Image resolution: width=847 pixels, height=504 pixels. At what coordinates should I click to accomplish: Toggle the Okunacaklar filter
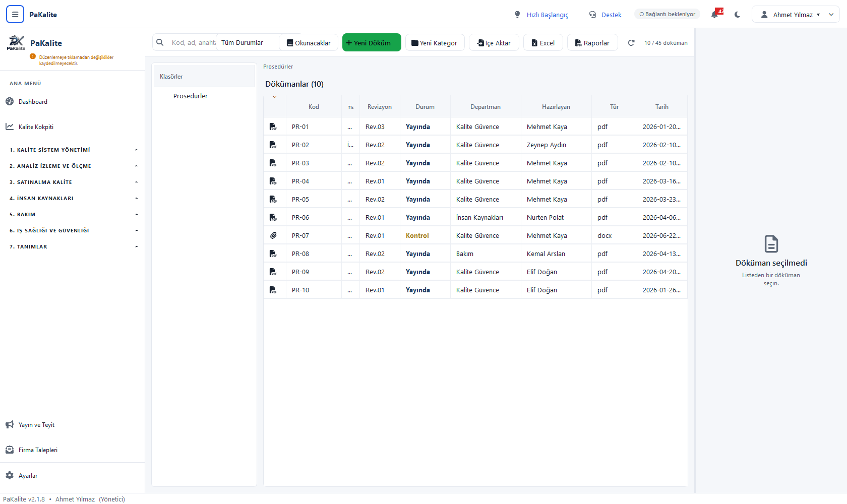[309, 43]
